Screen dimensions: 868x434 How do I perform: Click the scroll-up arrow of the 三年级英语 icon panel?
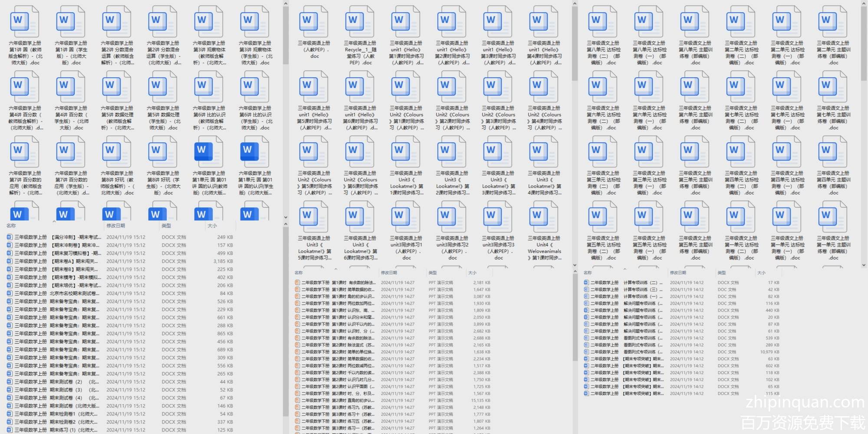tap(575, 4)
